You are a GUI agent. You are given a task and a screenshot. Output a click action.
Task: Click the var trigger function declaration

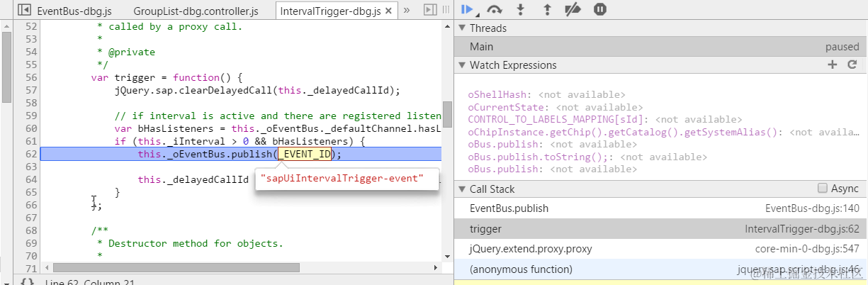[167, 77]
